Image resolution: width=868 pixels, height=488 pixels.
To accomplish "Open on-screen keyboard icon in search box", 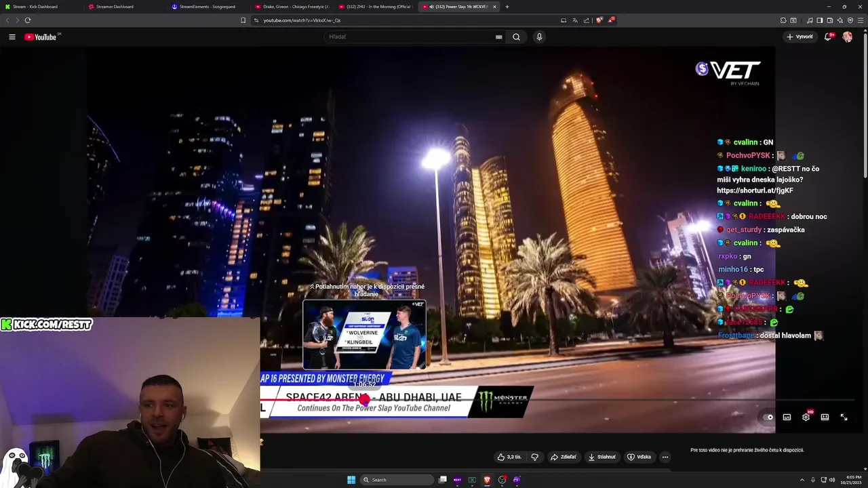I will (x=498, y=37).
